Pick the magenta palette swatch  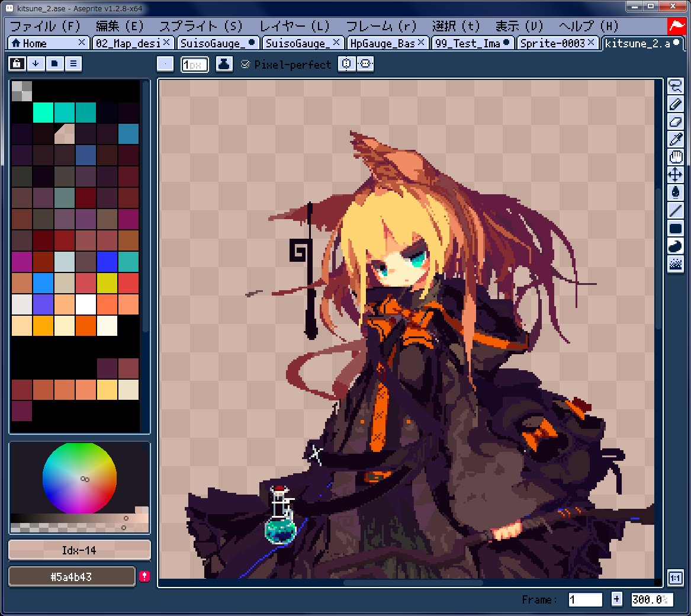click(21, 261)
